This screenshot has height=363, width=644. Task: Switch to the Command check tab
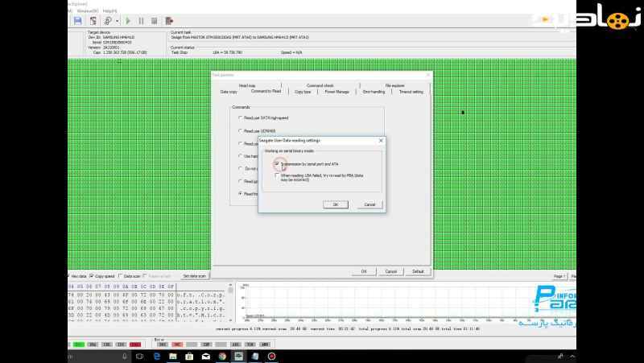320,85
